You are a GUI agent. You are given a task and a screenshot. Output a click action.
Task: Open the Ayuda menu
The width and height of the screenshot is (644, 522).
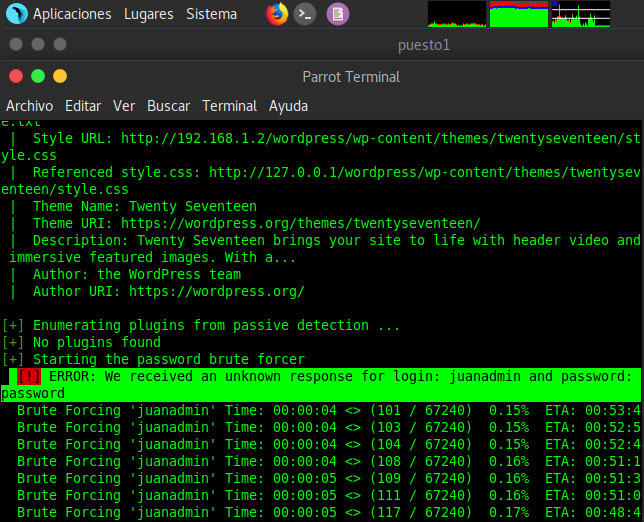(x=288, y=106)
